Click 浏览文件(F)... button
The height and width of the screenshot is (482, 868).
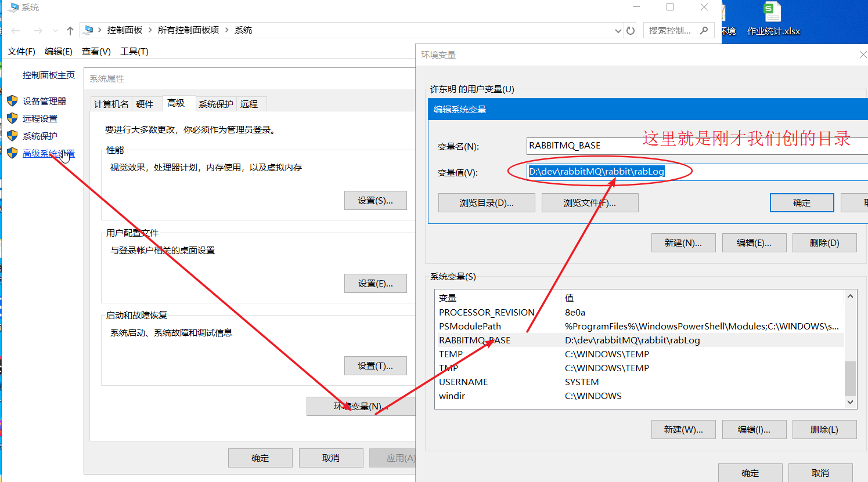[x=590, y=203]
